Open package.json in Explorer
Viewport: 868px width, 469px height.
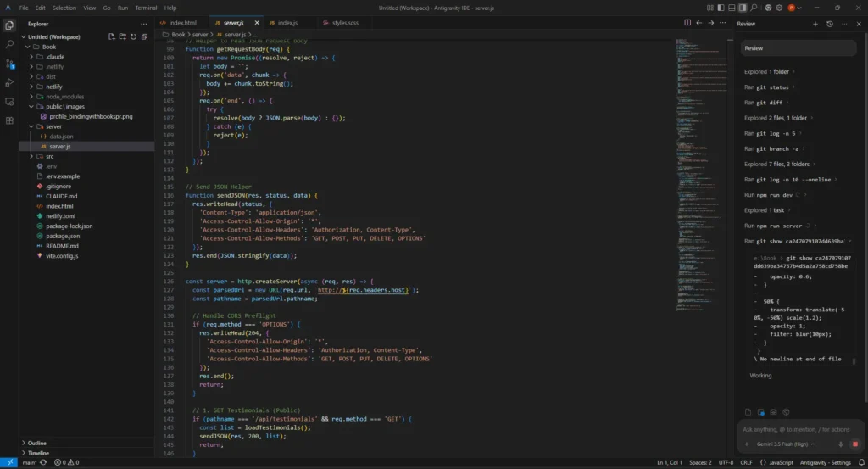pyautogui.click(x=63, y=236)
